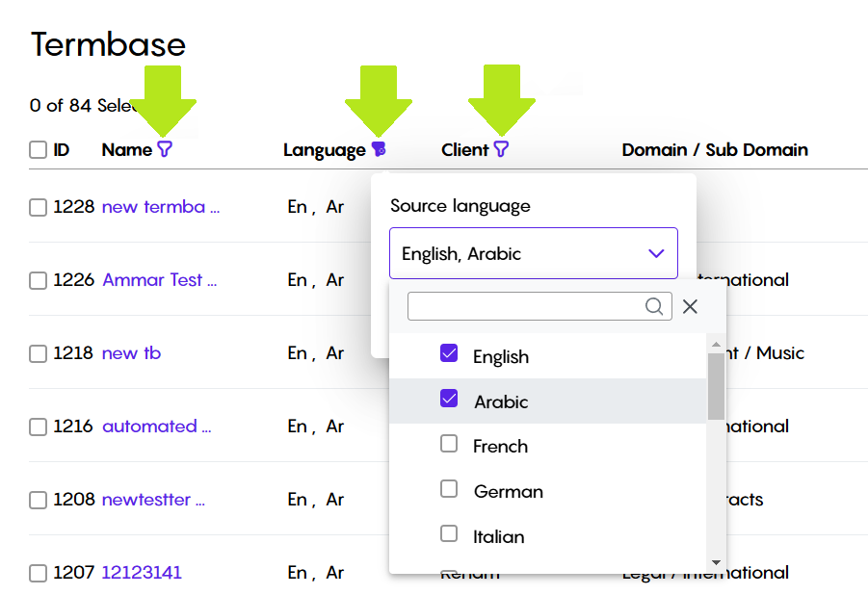Uncheck the Arabic language option
Image resolution: width=868 pixels, height=595 pixels.
(449, 398)
